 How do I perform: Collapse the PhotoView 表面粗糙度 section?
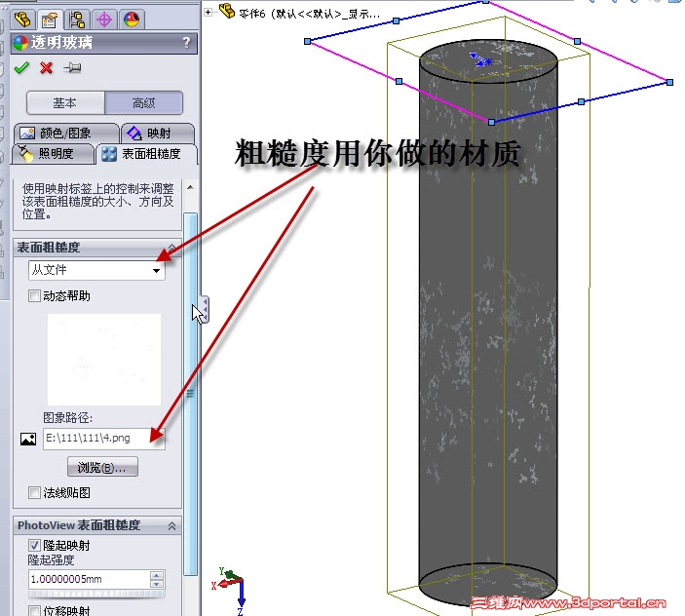click(x=171, y=525)
